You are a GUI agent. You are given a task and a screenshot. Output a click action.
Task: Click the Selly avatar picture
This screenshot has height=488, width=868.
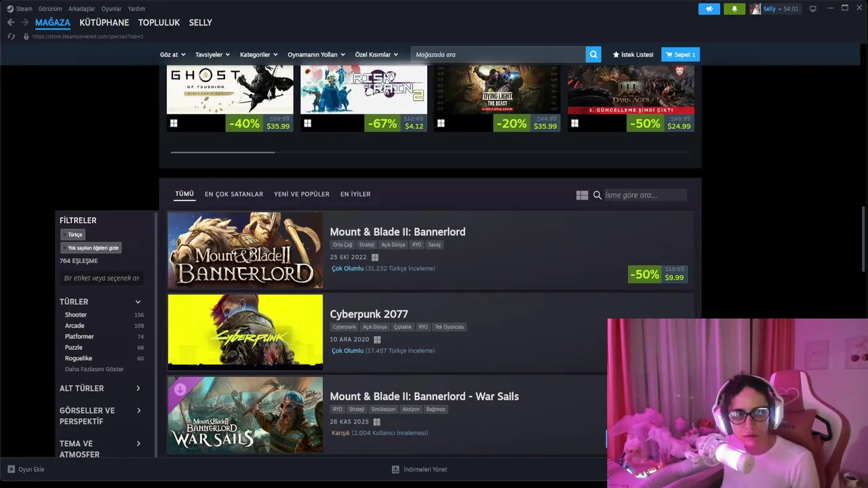point(755,9)
